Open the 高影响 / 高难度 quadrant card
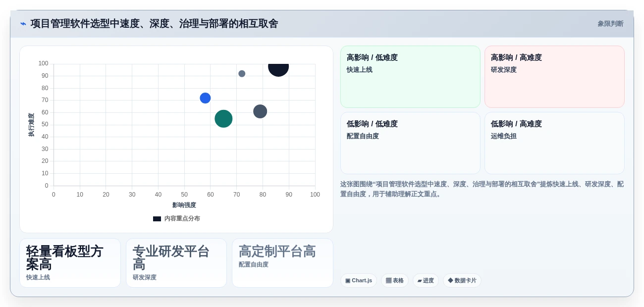 point(554,77)
